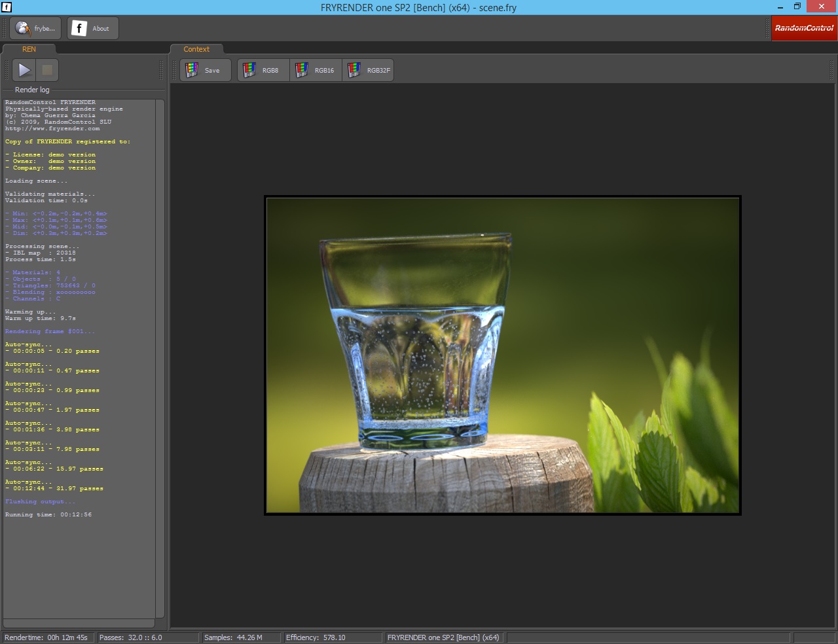Open the frybe... bench button

click(x=35, y=28)
